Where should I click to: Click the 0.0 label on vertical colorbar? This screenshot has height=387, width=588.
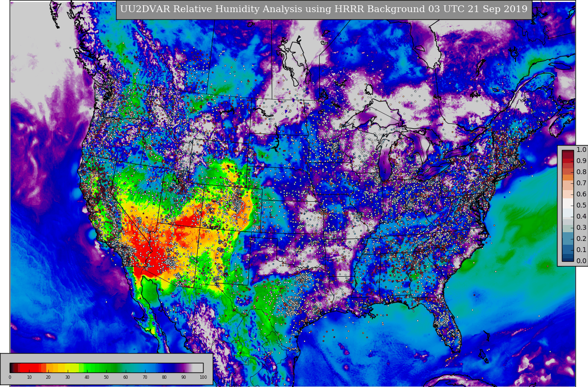coord(581,261)
